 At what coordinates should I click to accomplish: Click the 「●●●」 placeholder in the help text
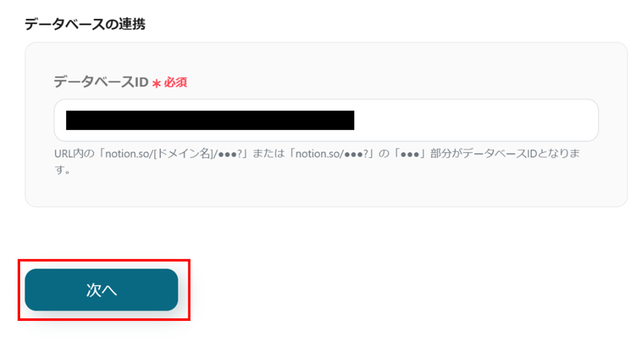tap(410, 154)
